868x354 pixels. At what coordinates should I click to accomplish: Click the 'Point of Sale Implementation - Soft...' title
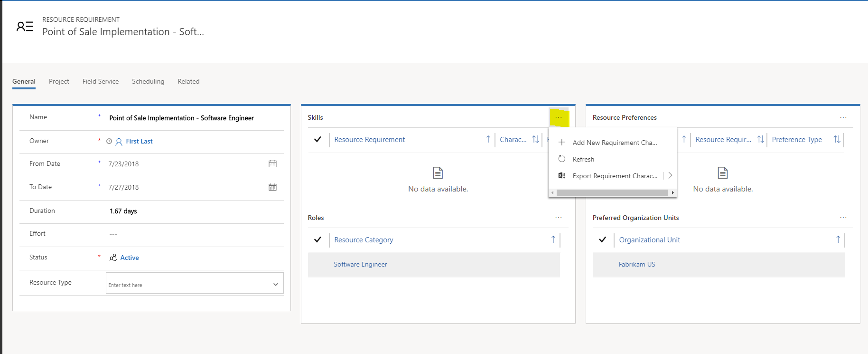(123, 32)
